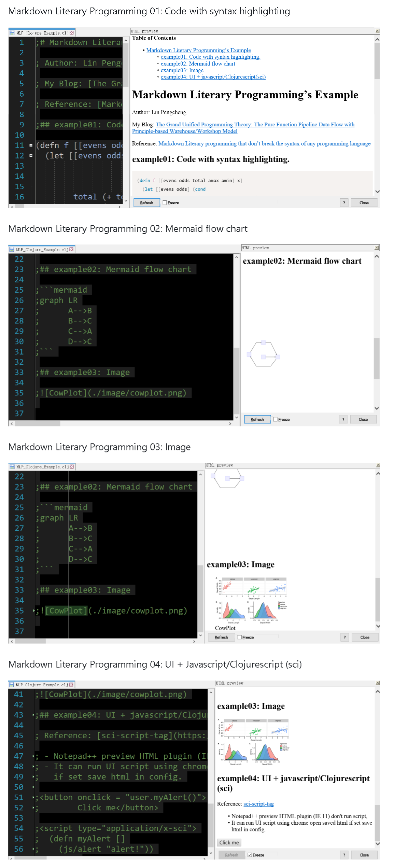Open 'example02: Mermaid flow chart' contents link

tap(198, 64)
